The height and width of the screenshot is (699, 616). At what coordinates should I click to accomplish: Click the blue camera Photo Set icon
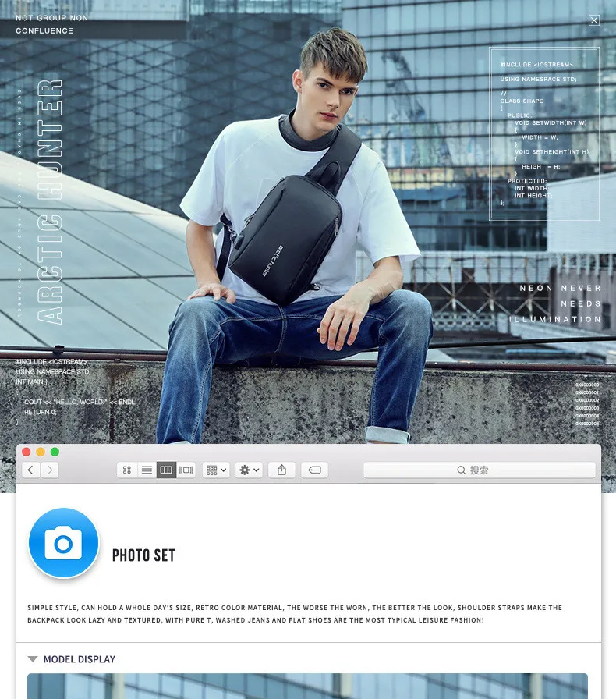(64, 543)
